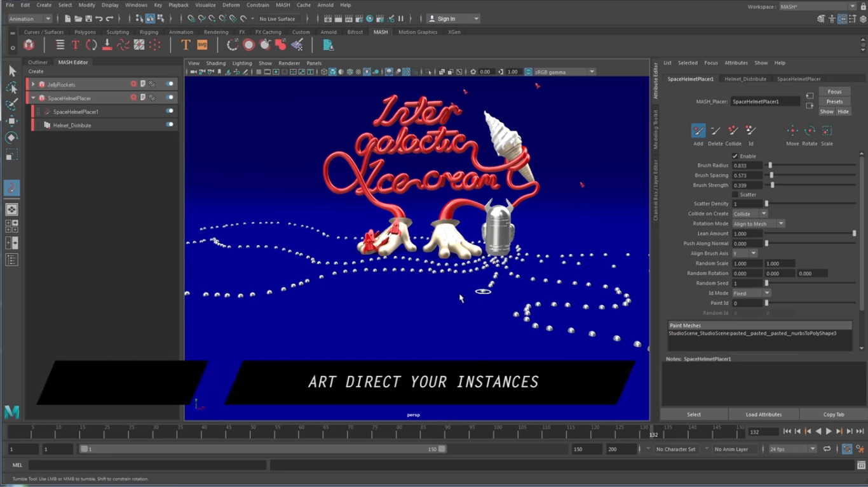The height and width of the screenshot is (487, 868).
Task: Choose the Collide brush mode icon
Action: click(x=733, y=131)
